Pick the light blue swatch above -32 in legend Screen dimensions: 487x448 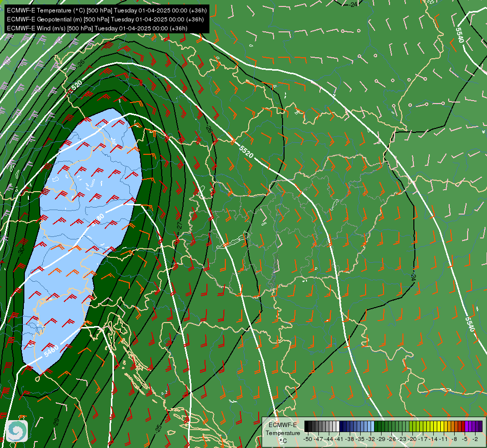(x=373, y=426)
